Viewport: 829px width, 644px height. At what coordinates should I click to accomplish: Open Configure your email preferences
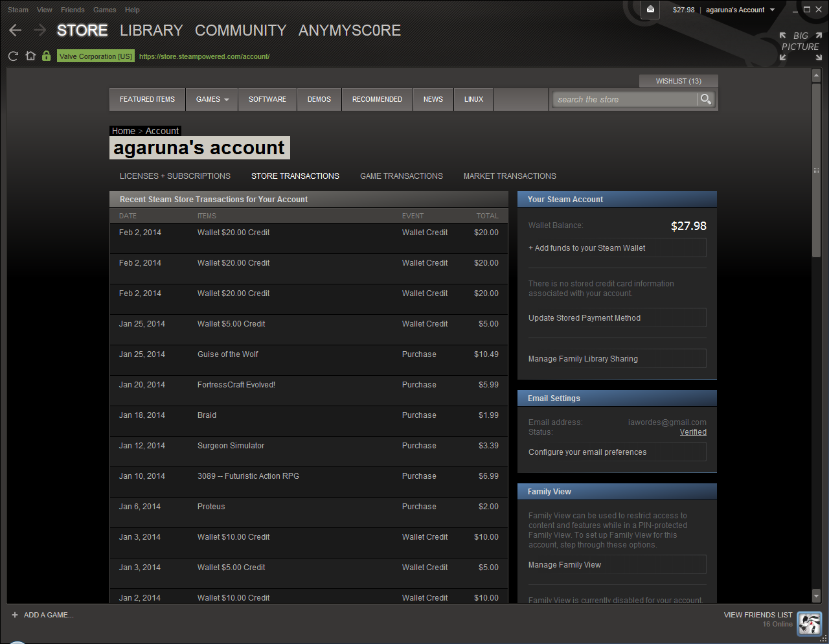tap(617, 452)
